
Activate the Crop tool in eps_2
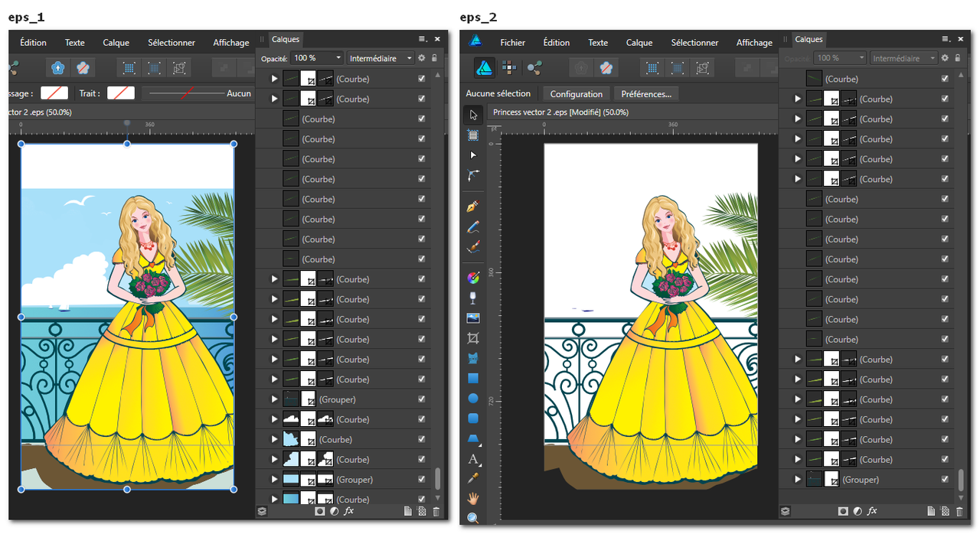tap(473, 337)
